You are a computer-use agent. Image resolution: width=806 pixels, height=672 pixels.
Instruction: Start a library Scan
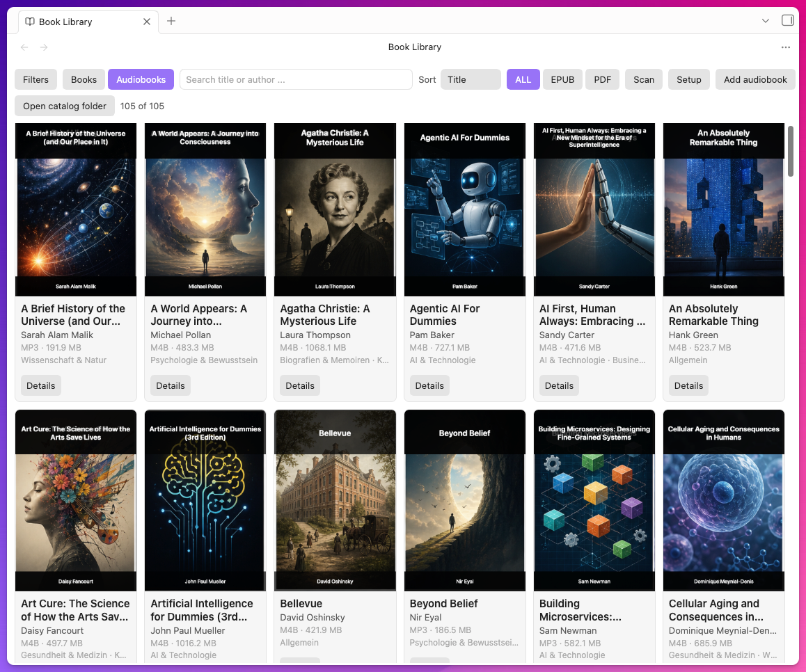click(x=644, y=79)
